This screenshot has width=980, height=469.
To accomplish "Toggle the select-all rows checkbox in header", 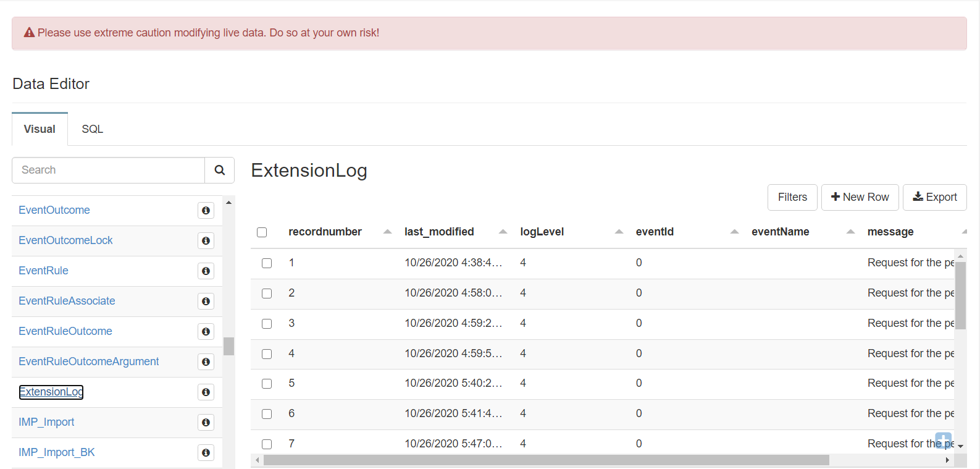I will pyautogui.click(x=262, y=232).
